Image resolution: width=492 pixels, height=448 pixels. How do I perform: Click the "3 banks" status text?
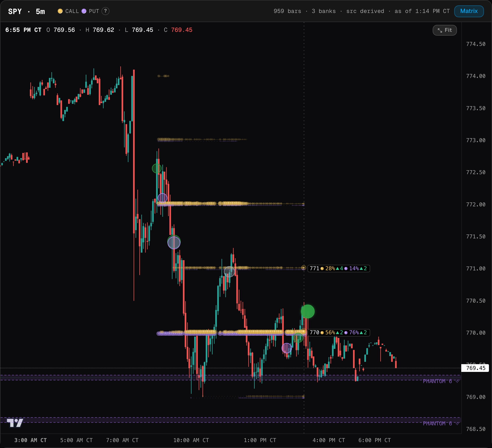(x=324, y=11)
